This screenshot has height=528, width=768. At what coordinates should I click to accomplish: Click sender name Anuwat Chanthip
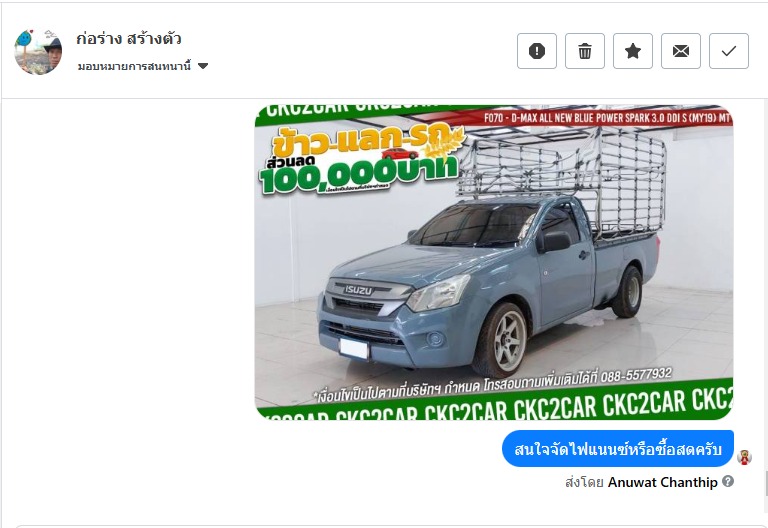pos(663,482)
